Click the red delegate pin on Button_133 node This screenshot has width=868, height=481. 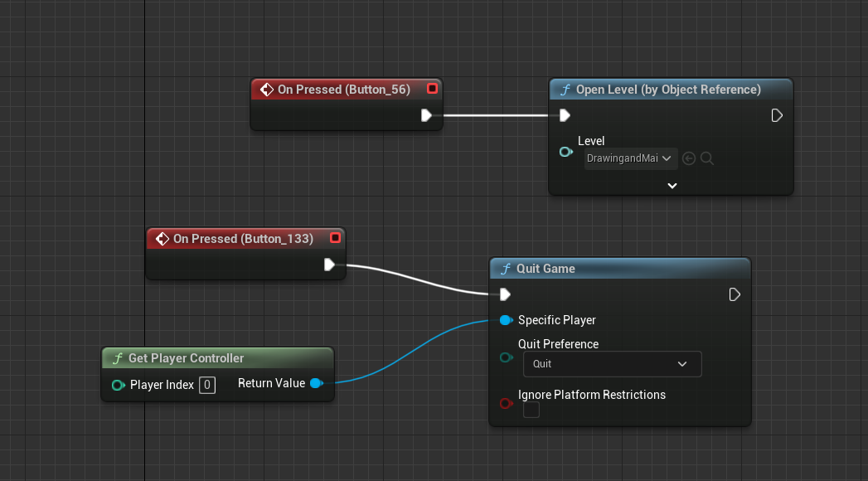tap(335, 238)
